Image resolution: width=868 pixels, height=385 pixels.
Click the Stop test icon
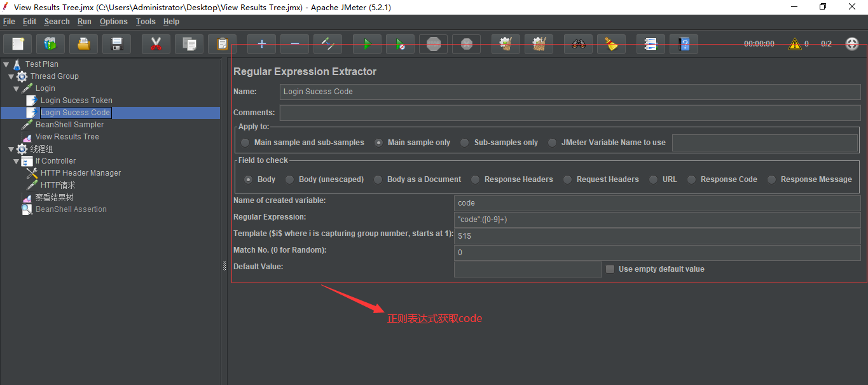(433, 44)
